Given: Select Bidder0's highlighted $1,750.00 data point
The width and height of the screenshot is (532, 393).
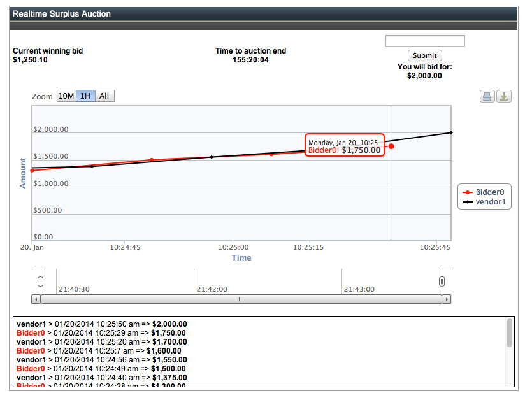Looking at the screenshot, I should pos(391,146).
